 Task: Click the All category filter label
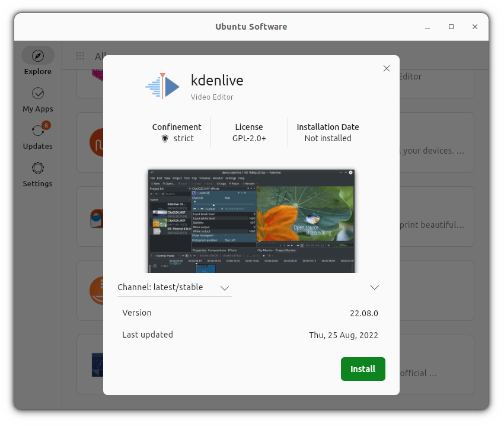click(100, 56)
